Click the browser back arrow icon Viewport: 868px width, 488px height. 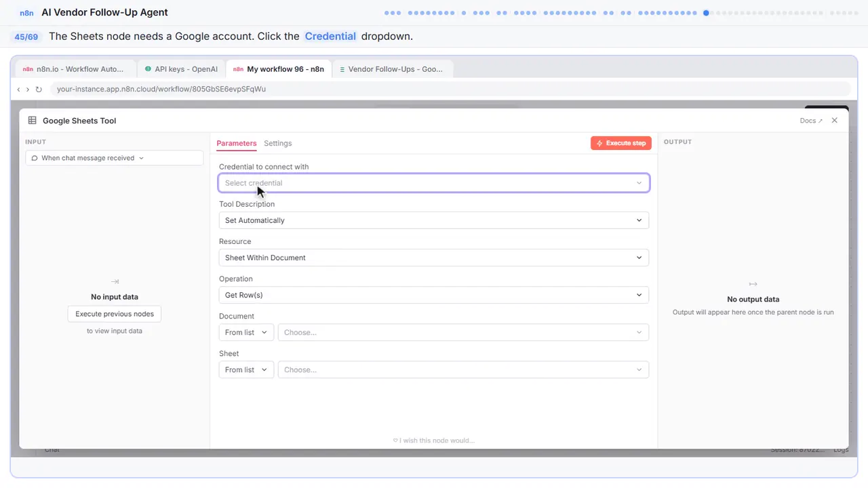18,89
